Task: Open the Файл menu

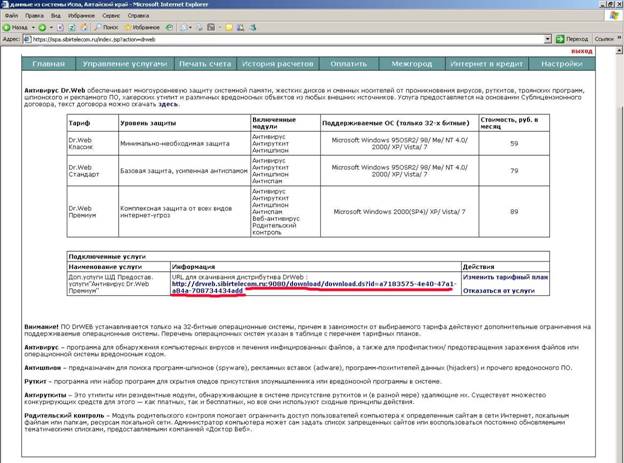Action: [11, 16]
